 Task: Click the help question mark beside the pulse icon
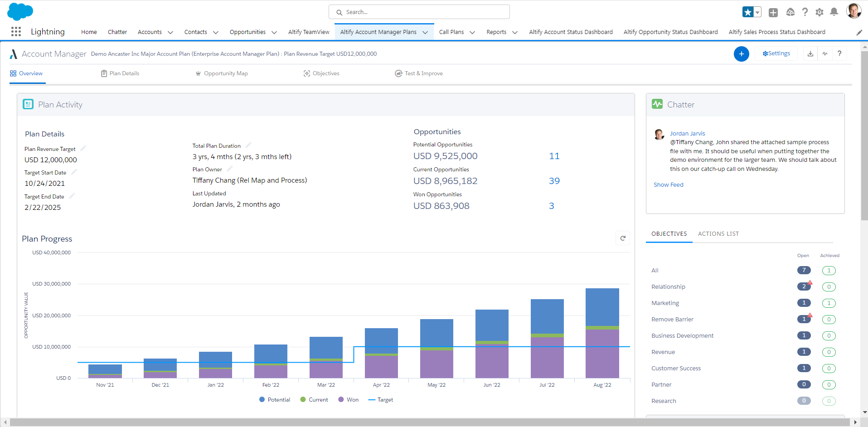click(x=839, y=53)
